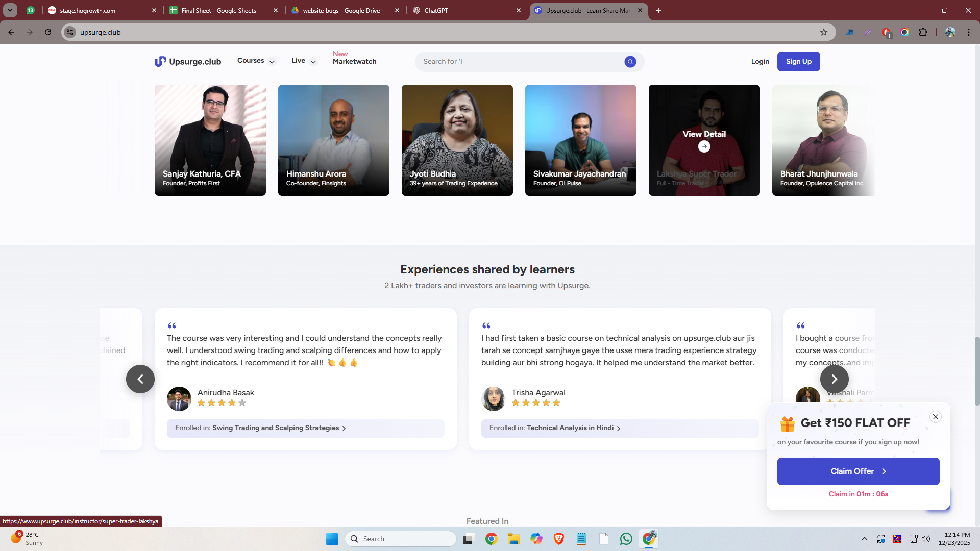The image size is (980, 551).
Task: Open the Jyoti Budhia instructor card
Action: click(457, 140)
